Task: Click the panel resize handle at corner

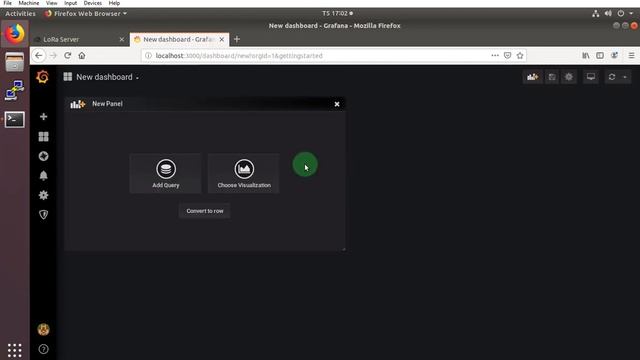Action: [x=343, y=249]
